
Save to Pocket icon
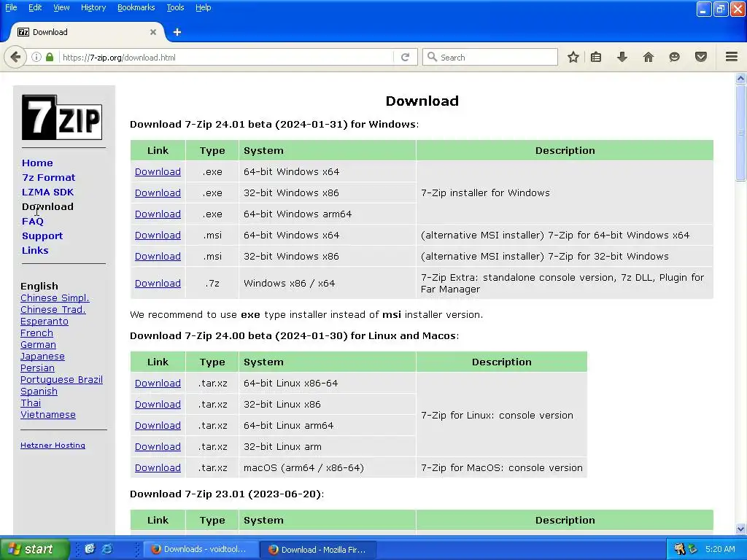click(701, 57)
